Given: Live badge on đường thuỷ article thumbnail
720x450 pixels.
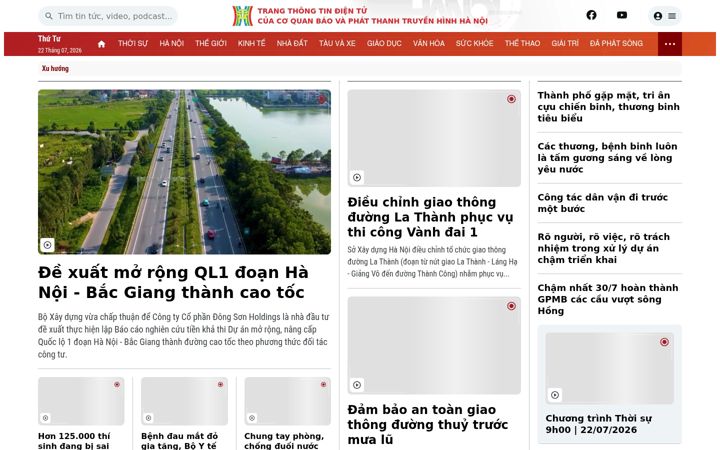Looking at the screenshot, I should (511, 306).
